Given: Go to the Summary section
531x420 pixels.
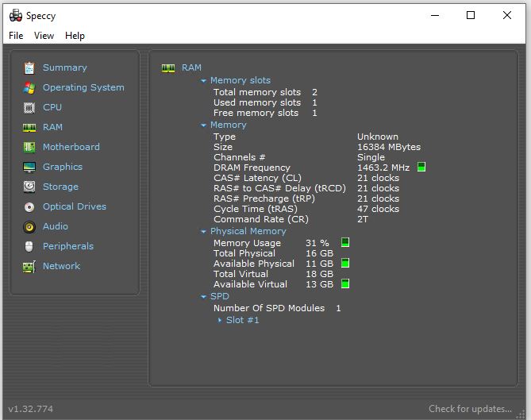Looking at the screenshot, I should [64, 67].
